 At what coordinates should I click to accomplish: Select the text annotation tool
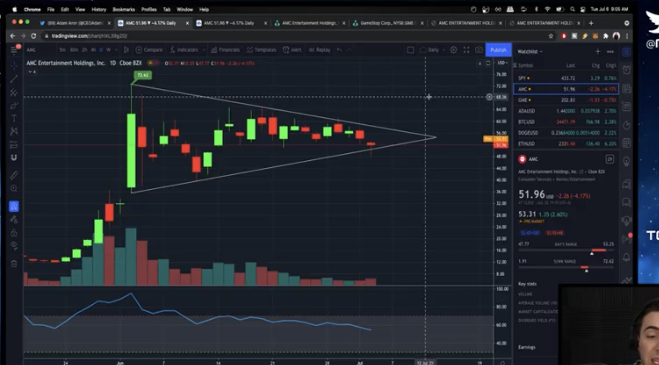click(x=14, y=119)
